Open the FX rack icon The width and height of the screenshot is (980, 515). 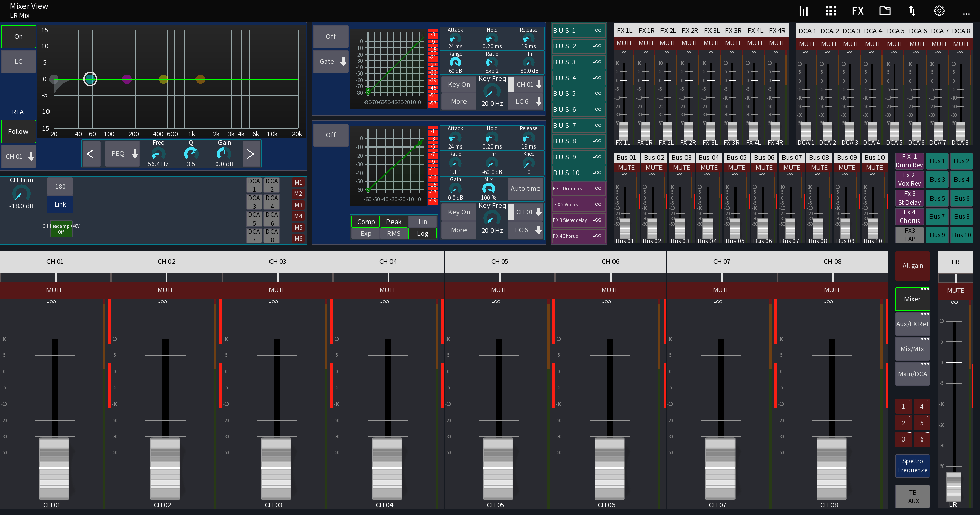coord(857,10)
